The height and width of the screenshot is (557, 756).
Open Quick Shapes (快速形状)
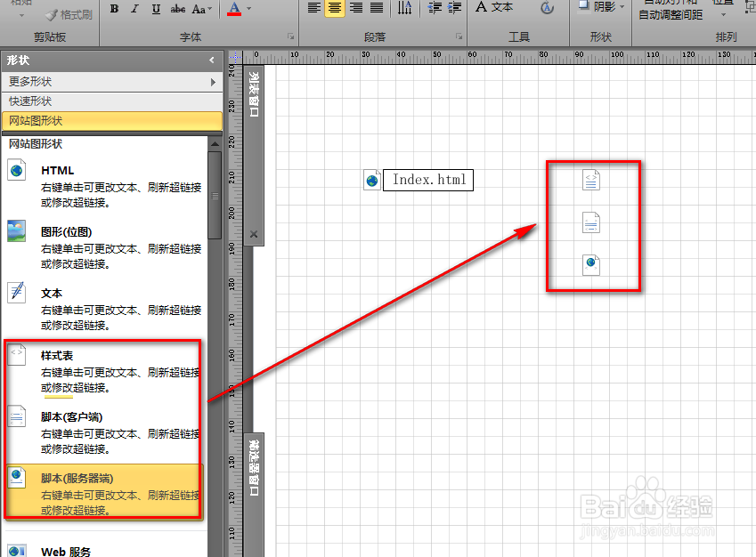coord(112,101)
